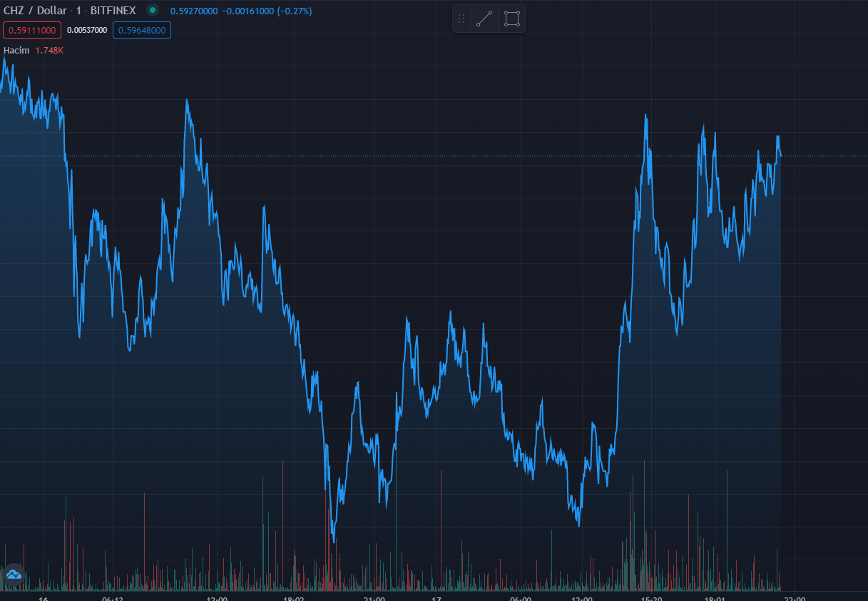This screenshot has height=601, width=868.
Task: Click the 22:00 time axis label
Action: click(x=794, y=599)
